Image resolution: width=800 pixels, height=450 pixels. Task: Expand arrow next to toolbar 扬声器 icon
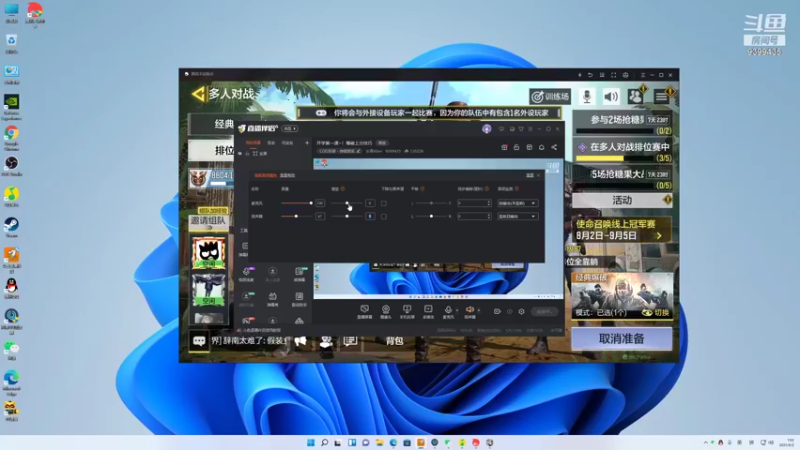[x=479, y=310]
